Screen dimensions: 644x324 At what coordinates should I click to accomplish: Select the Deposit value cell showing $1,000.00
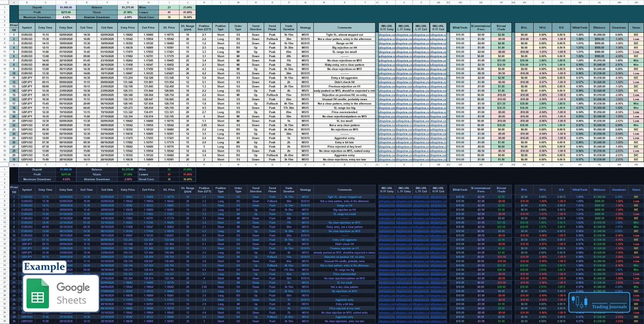(66, 8)
